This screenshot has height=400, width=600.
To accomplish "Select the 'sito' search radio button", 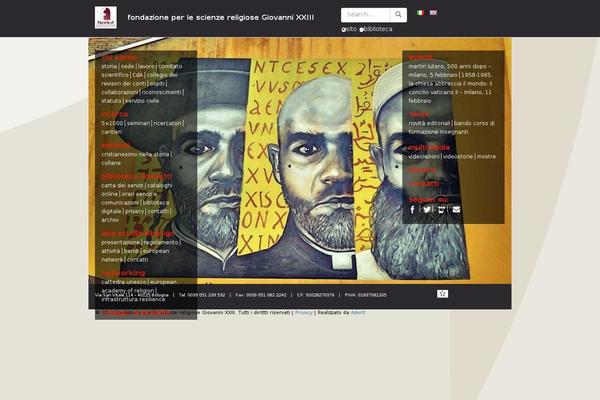I will coord(344,29).
